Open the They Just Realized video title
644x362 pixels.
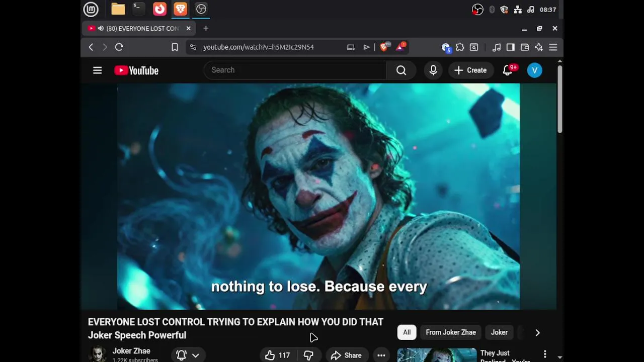coord(505,356)
